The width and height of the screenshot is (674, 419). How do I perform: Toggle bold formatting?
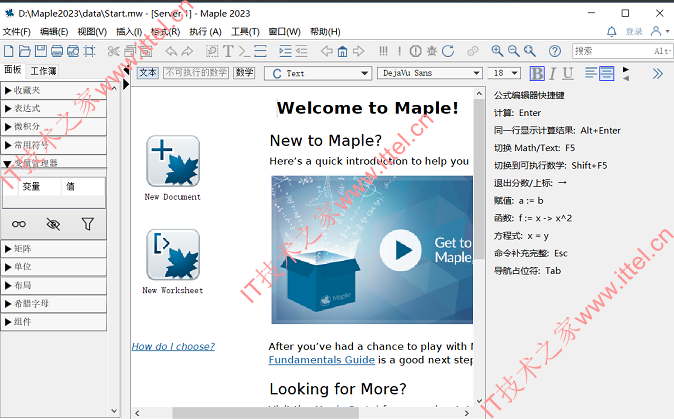[537, 73]
